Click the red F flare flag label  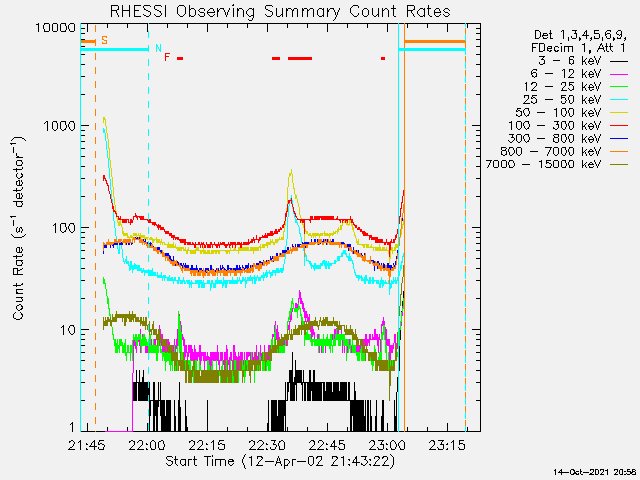click(167, 57)
